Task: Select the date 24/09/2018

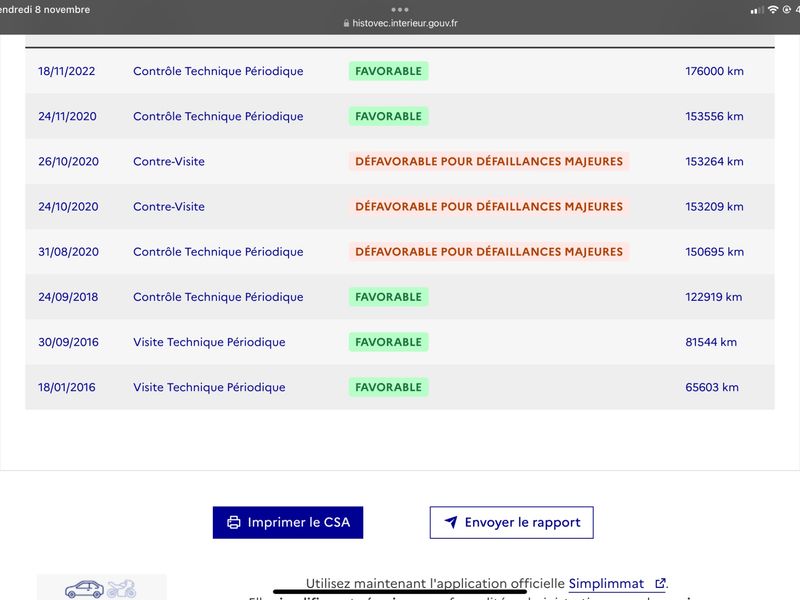Action: (x=68, y=297)
